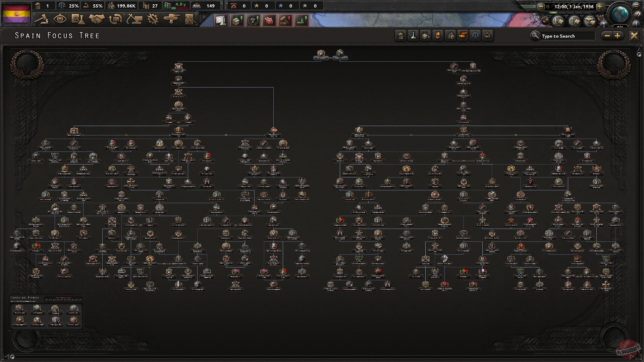Open the Recruit and Deploy tank menu
This screenshot has height=362, width=644.
(171, 19)
